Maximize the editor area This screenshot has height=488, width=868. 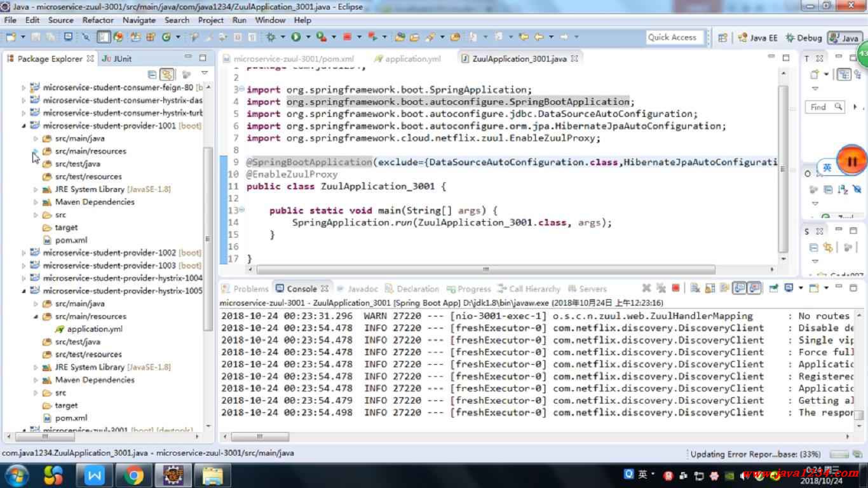(786, 58)
